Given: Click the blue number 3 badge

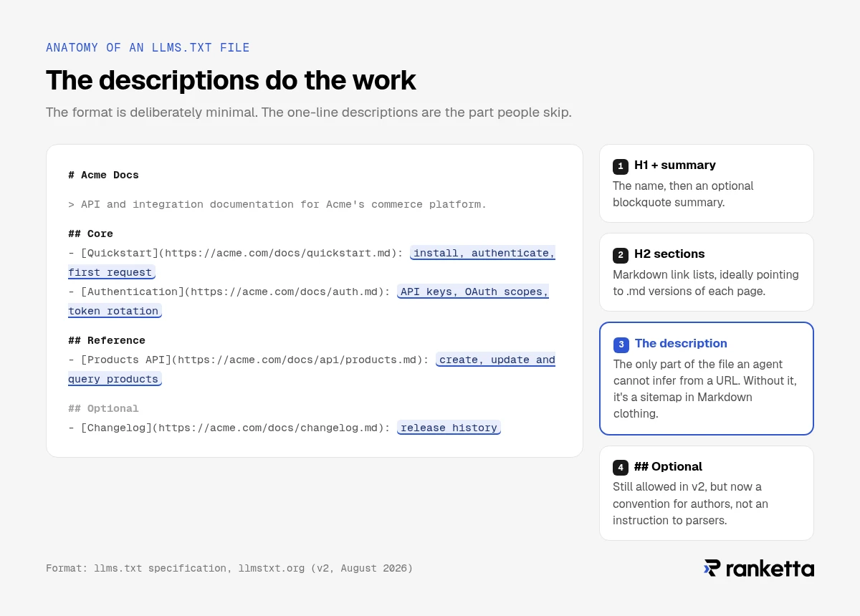Looking at the screenshot, I should point(621,345).
